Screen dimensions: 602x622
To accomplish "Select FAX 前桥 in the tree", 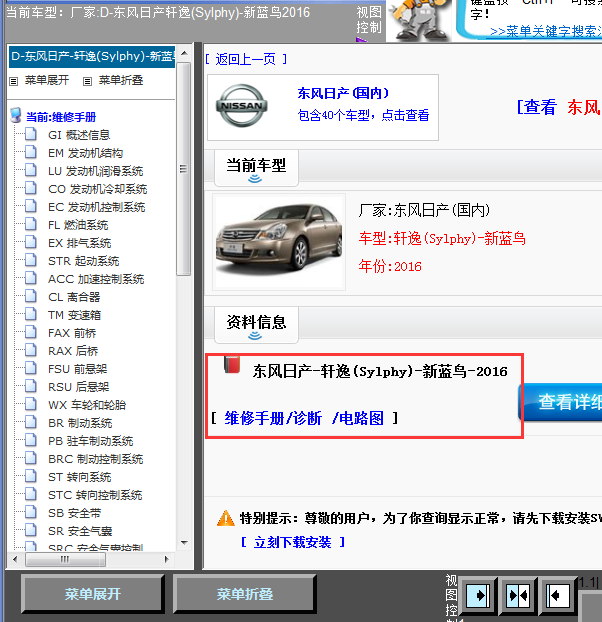I will click(x=72, y=333).
